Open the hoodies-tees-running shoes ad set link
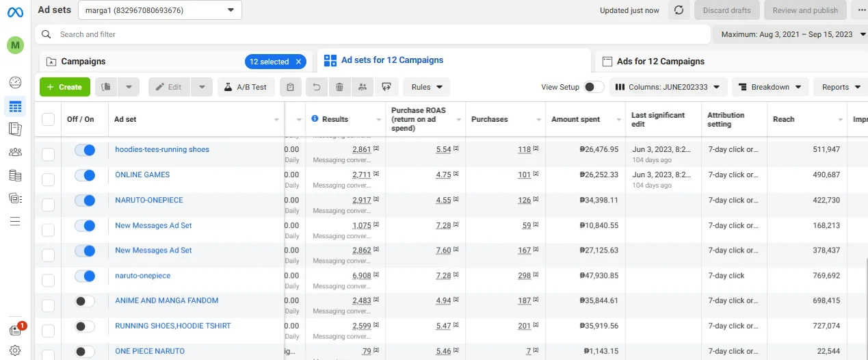This screenshot has height=360, width=868. point(162,149)
